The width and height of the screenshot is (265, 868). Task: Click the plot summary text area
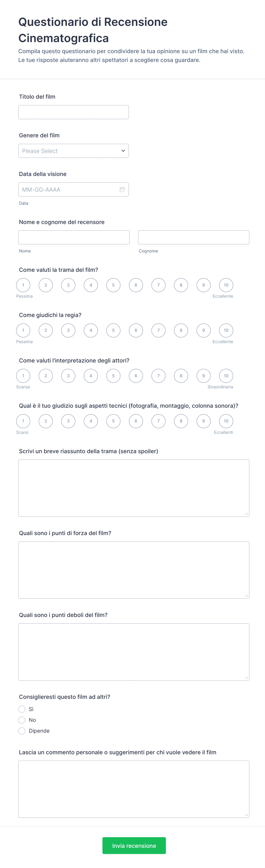click(x=134, y=488)
